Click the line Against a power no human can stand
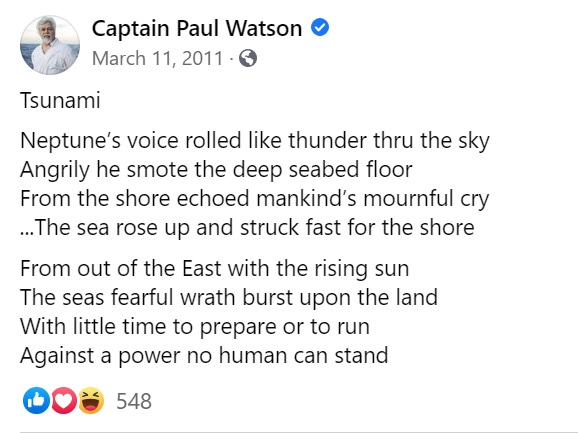 [204, 356]
